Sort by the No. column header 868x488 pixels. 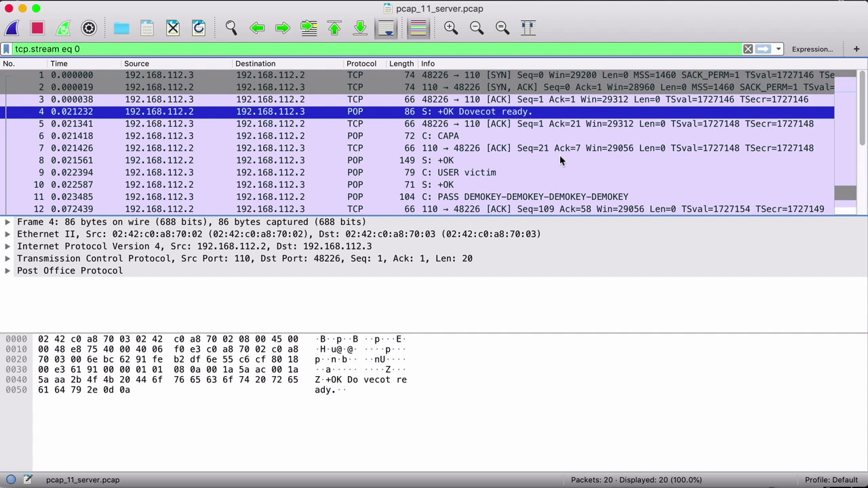(22, 64)
